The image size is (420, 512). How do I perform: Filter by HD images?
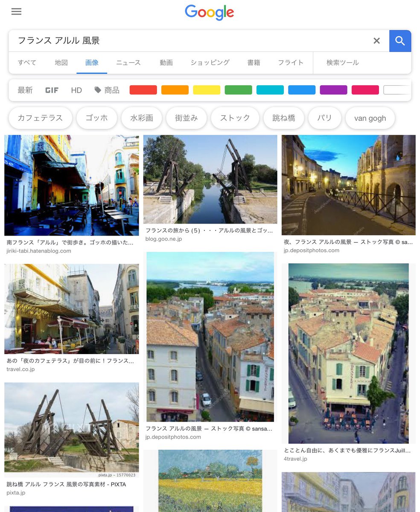pyautogui.click(x=76, y=90)
